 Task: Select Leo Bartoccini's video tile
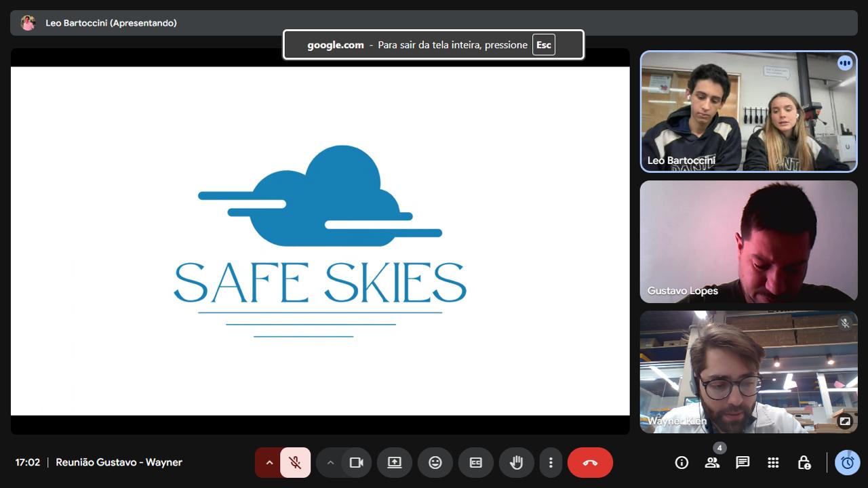coord(749,112)
